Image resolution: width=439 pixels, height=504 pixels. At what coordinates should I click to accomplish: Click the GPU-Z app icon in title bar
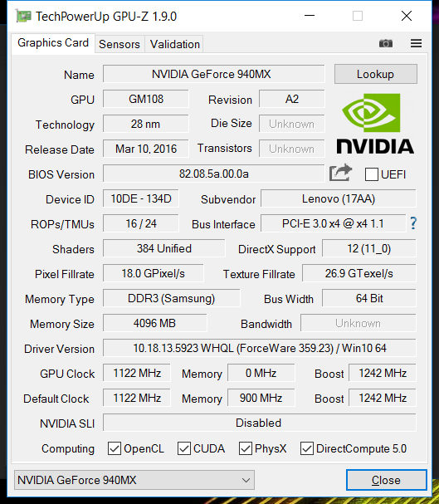click(24, 16)
